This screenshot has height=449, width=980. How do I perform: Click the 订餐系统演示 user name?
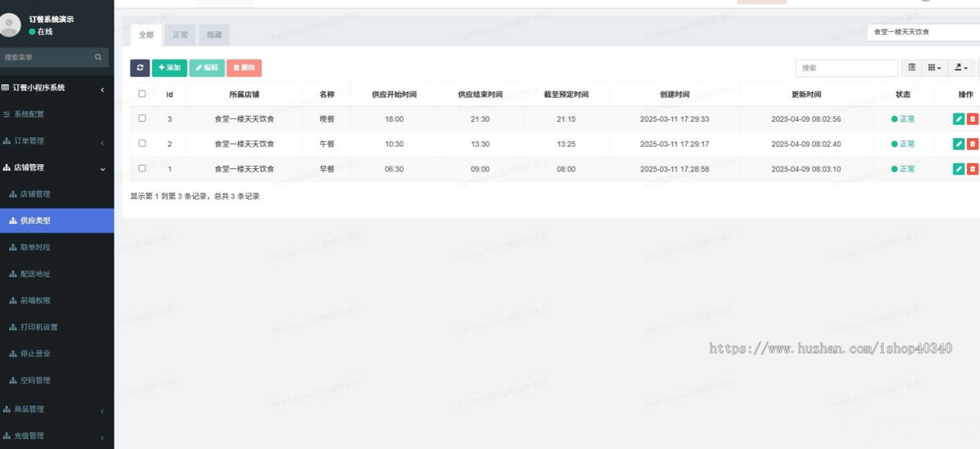click(x=51, y=19)
